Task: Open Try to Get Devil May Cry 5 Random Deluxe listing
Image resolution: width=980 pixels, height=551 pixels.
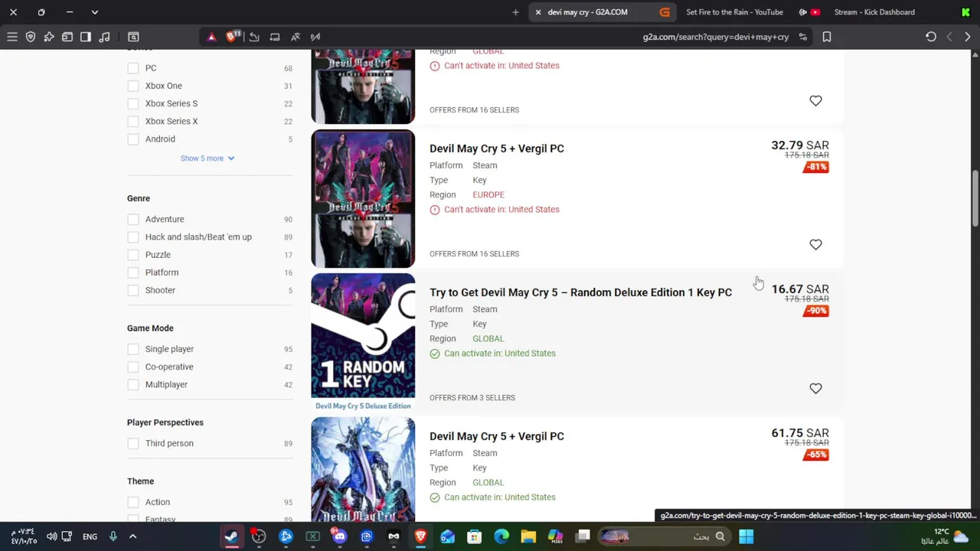Action: coord(580,292)
